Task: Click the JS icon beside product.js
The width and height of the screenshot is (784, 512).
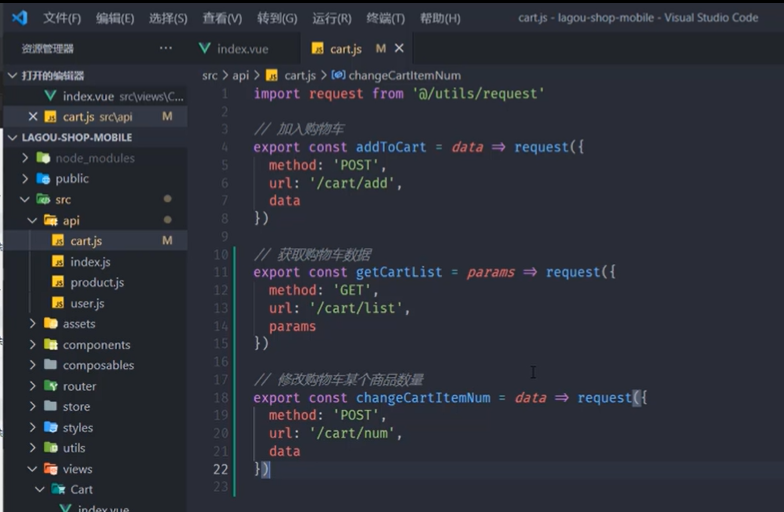Action: point(58,282)
